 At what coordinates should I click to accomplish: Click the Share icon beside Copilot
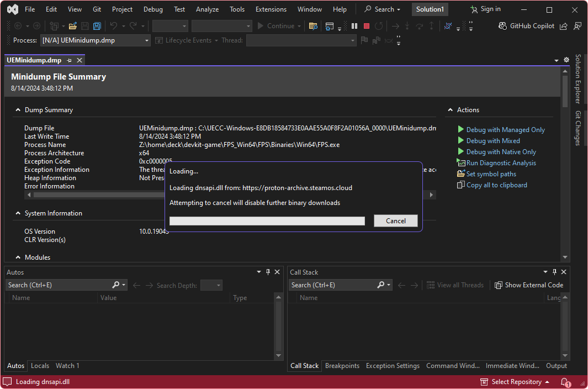point(564,26)
